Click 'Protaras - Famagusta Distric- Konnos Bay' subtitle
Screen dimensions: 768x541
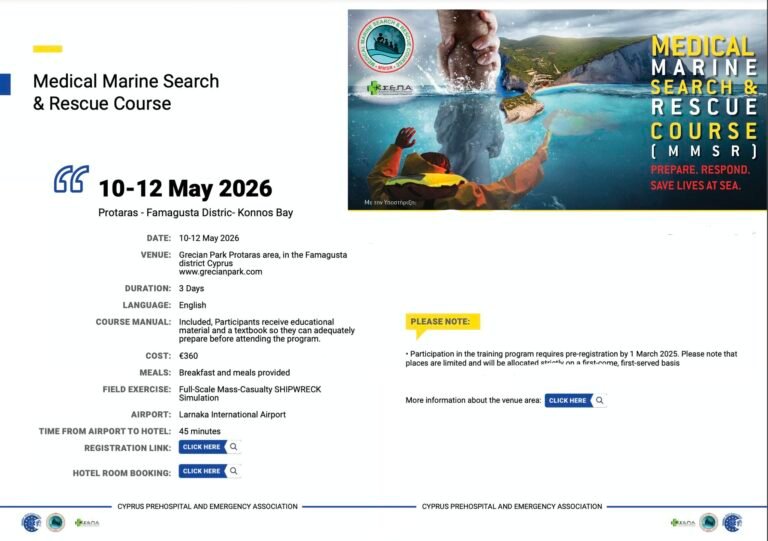(195, 212)
